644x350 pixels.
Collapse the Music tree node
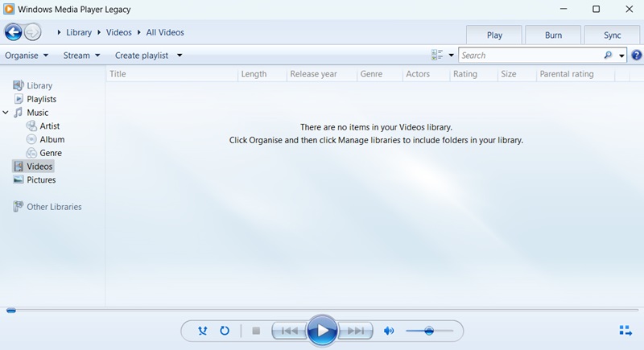tap(6, 113)
